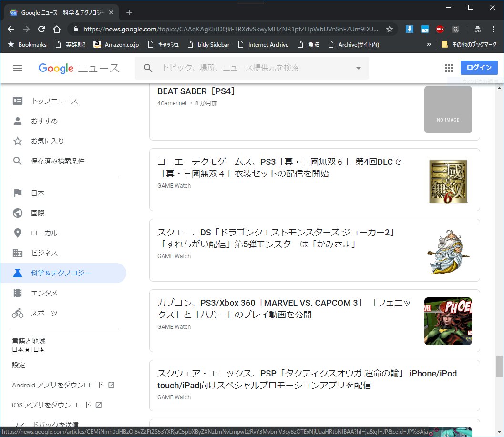Click Android アプリをダウンロード link
The image size is (504, 437).
63,385
